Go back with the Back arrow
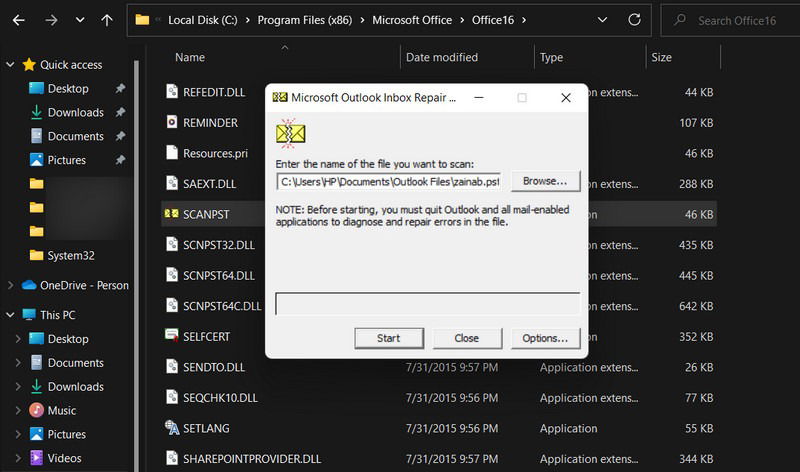 19,20
